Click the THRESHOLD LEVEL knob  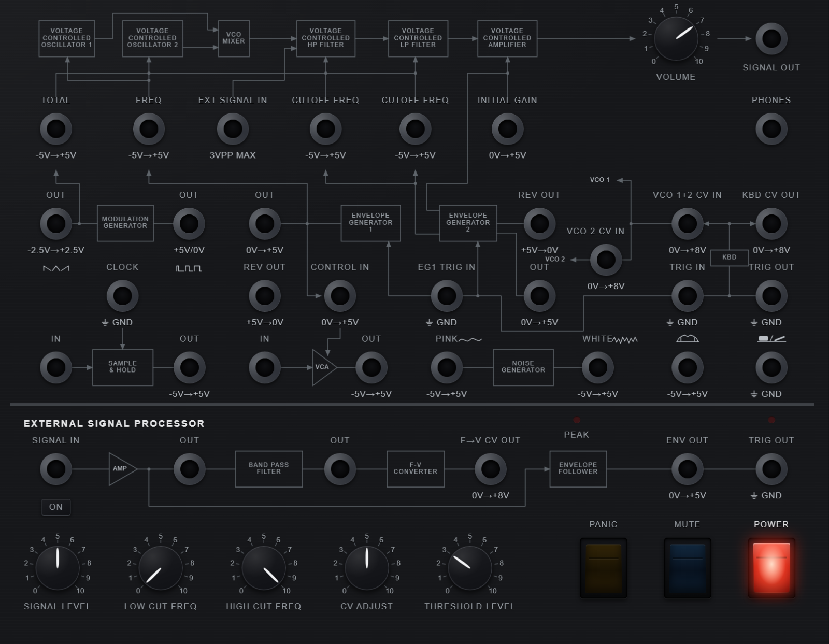[469, 568]
